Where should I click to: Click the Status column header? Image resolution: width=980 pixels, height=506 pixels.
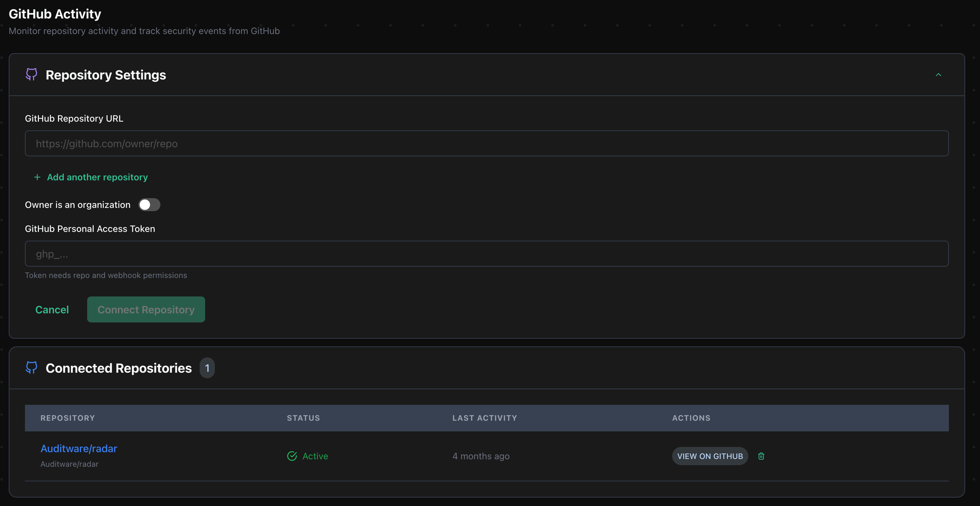303,418
